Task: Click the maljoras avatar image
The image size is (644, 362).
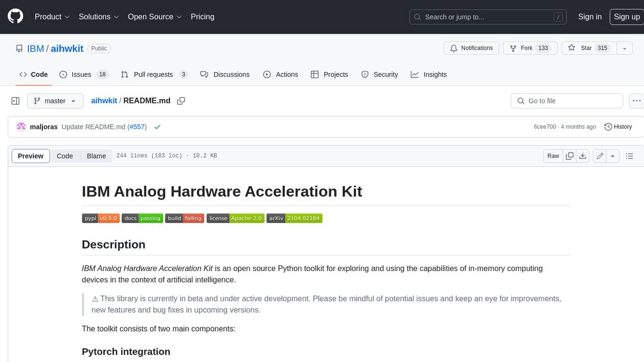Action: point(21,127)
